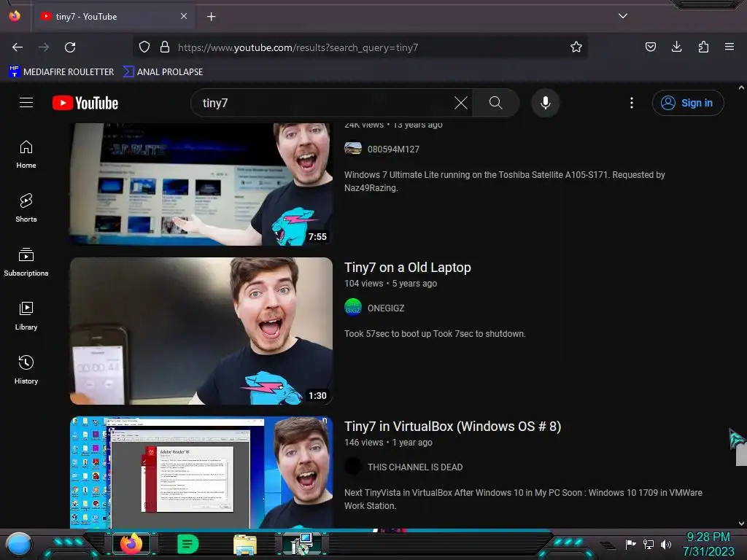Click the volume speaker tray icon
The width and height of the screenshot is (747, 560).
pyautogui.click(x=665, y=544)
